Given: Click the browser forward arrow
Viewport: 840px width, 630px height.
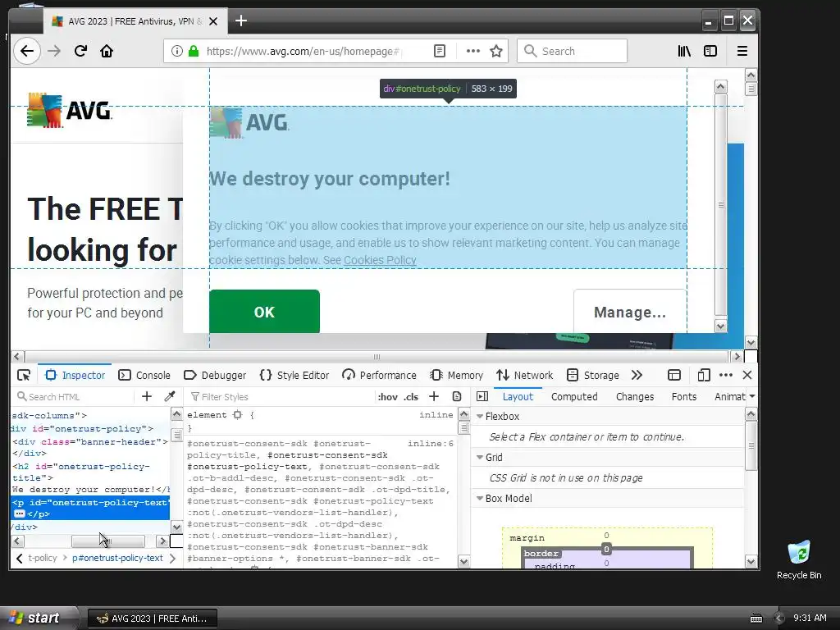Looking at the screenshot, I should click(54, 51).
